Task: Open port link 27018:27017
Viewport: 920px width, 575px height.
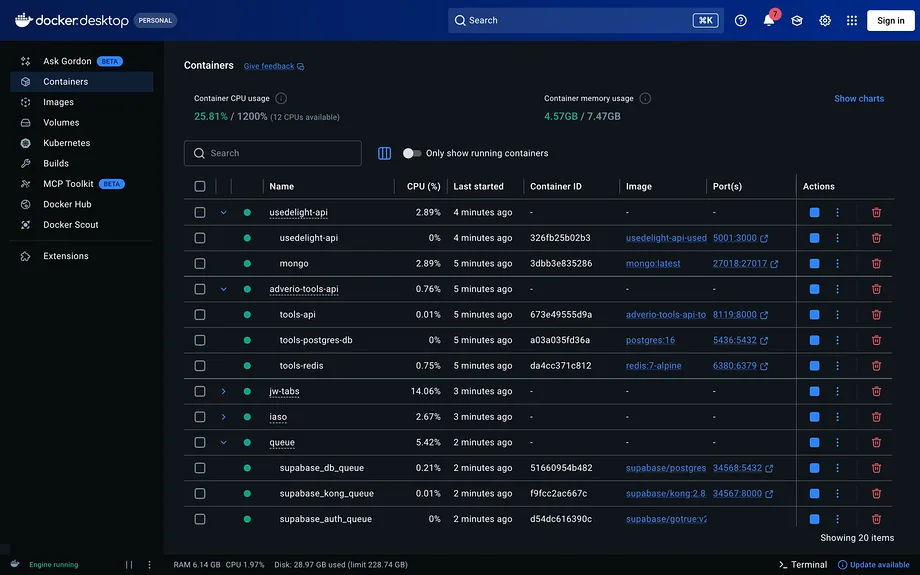Action: click(746, 263)
